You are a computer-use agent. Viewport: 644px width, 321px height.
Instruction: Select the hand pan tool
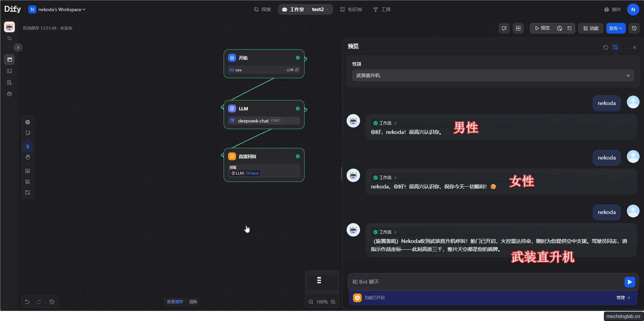pyautogui.click(x=28, y=157)
